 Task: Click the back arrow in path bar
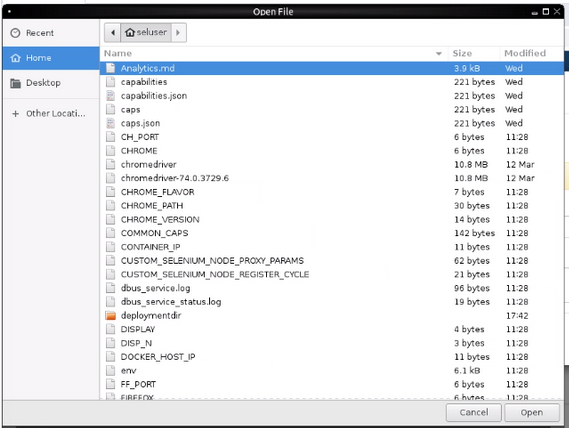(x=113, y=33)
